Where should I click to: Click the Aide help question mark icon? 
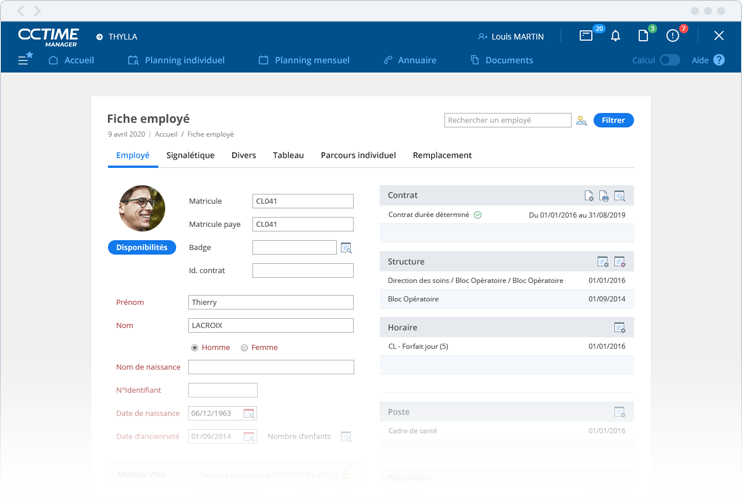tap(719, 60)
